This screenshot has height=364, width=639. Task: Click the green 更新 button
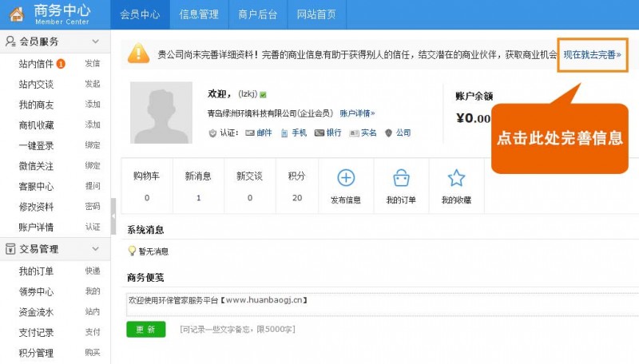(x=146, y=330)
